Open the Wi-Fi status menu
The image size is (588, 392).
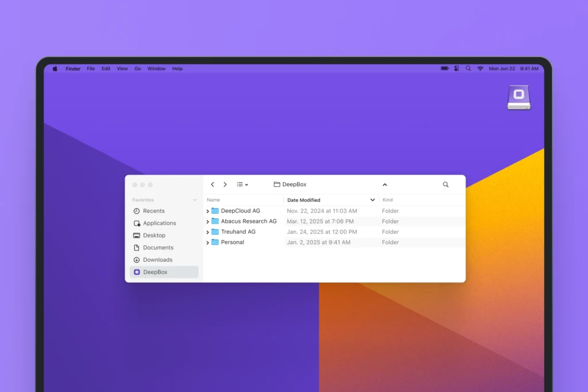click(480, 68)
